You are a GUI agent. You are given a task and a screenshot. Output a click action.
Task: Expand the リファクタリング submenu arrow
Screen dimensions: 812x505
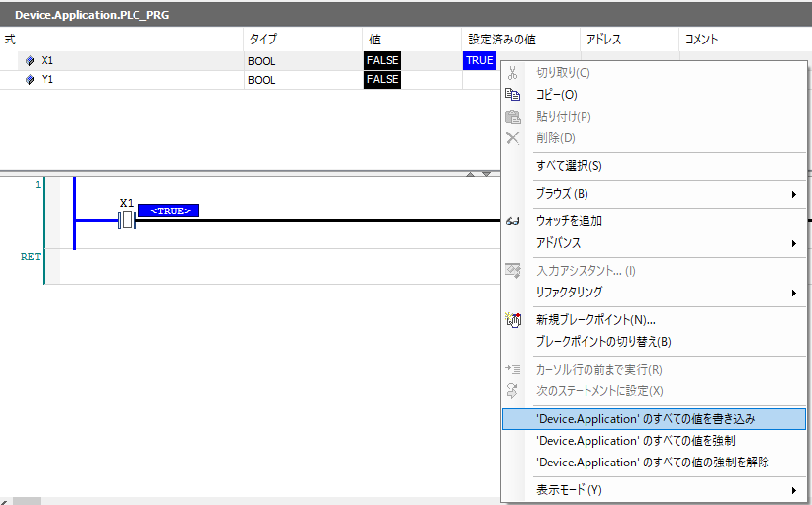coord(794,293)
